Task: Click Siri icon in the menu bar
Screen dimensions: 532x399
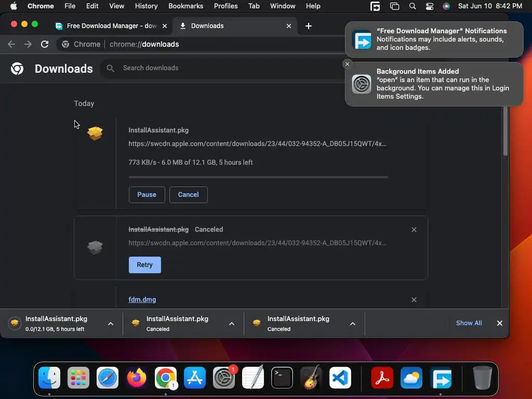Action: (446, 6)
